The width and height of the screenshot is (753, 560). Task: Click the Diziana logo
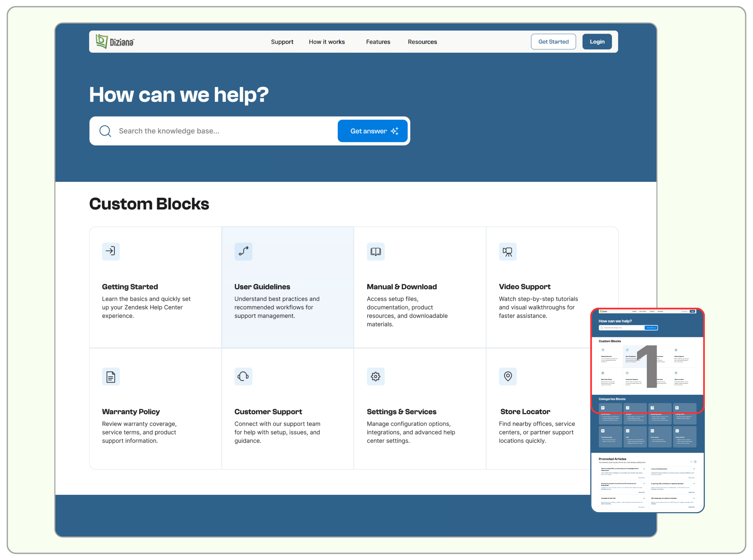pyautogui.click(x=115, y=41)
